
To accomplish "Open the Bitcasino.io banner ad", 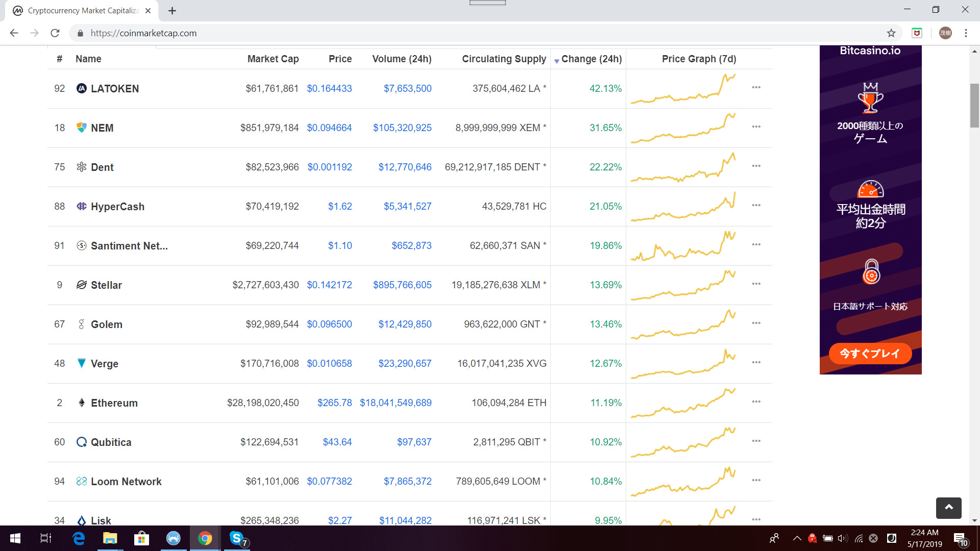I will pyautogui.click(x=870, y=210).
